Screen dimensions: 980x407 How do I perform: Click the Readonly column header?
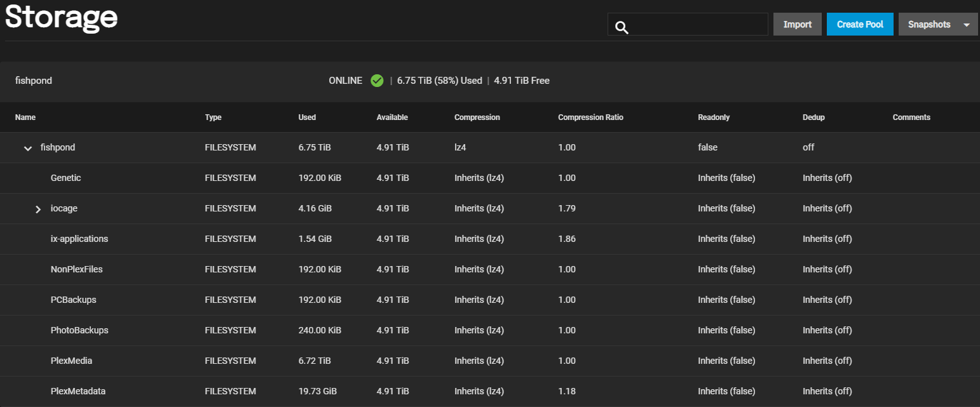[714, 117]
